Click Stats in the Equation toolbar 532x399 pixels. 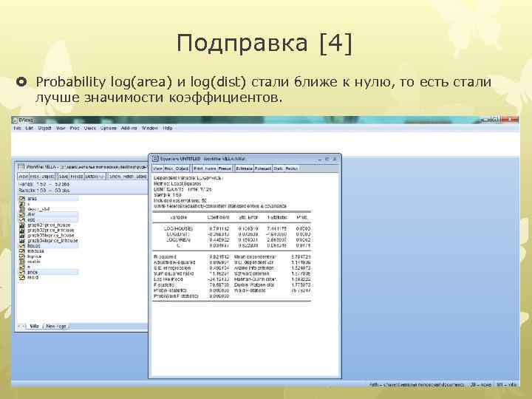click(x=279, y=168)
